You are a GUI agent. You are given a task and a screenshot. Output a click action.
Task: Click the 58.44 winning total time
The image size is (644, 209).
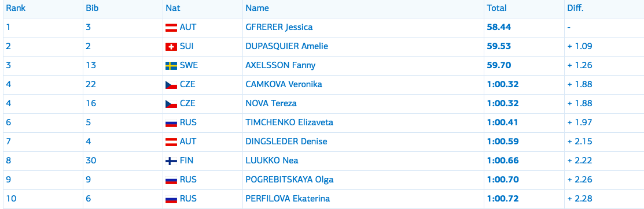(499, 27)
